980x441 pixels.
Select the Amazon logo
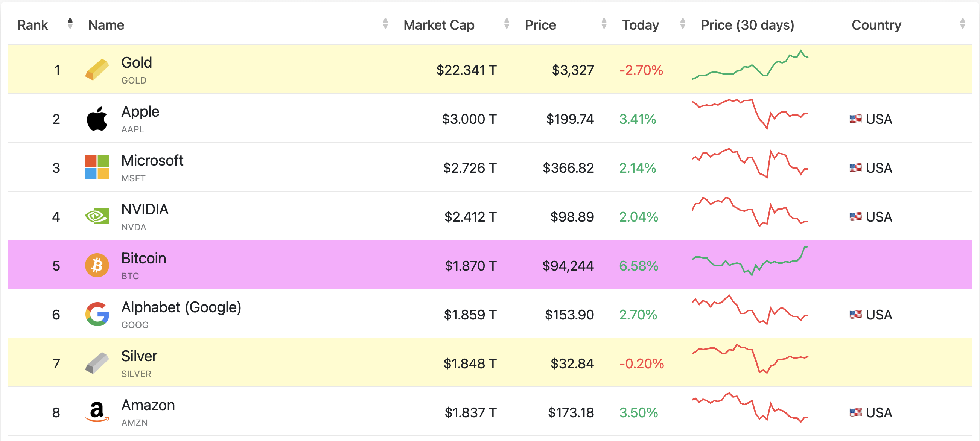tap(97, 412)
